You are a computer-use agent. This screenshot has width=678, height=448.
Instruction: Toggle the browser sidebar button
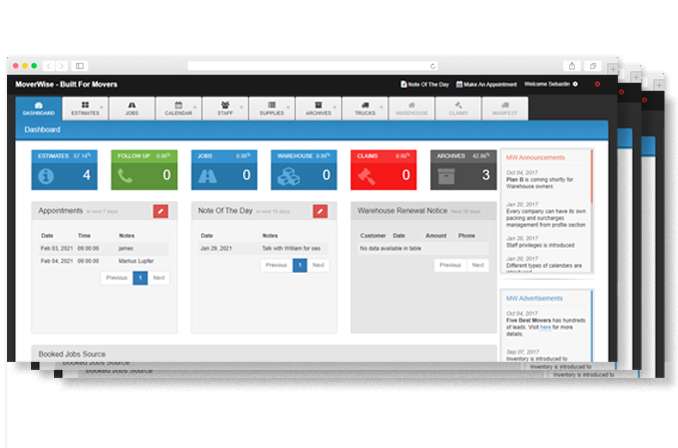[x=80, y=66]
